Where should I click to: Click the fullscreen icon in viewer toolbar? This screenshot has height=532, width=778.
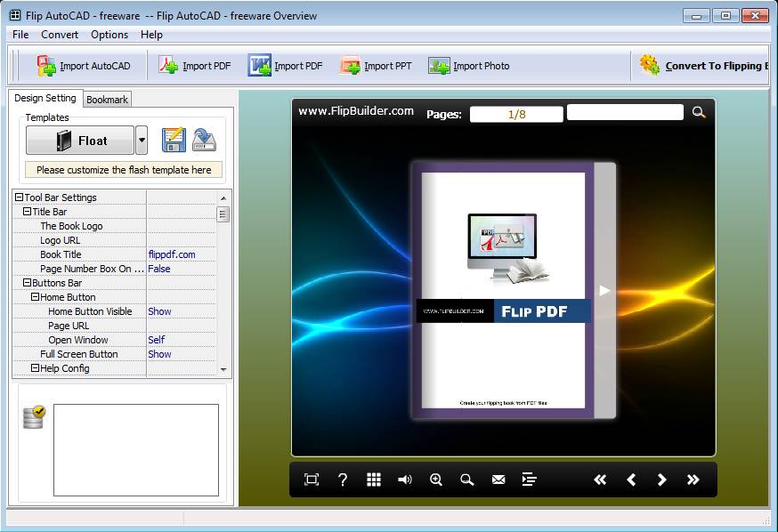coord(312,480)
